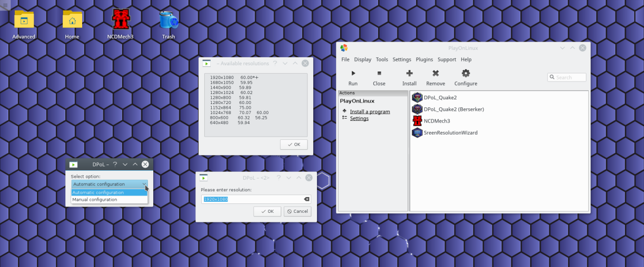Open the Advanced folder on the desktop
644x267 pixels.
click(24, 20)
